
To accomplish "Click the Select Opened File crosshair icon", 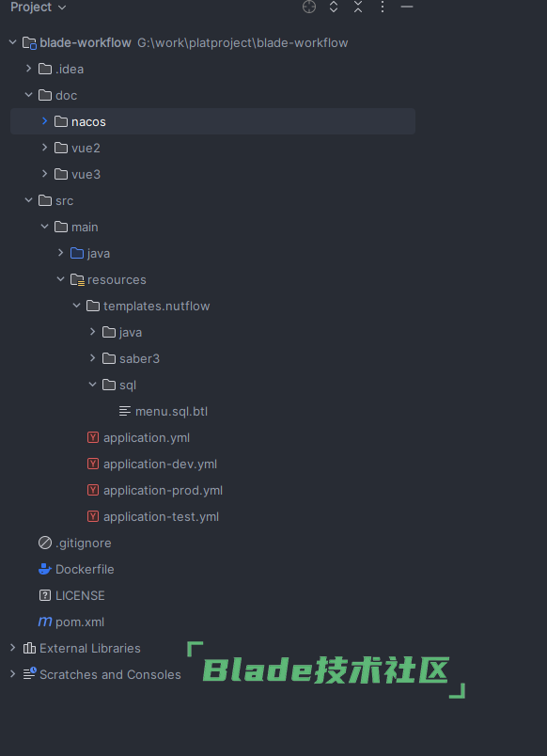I will [x=309, y=7].
